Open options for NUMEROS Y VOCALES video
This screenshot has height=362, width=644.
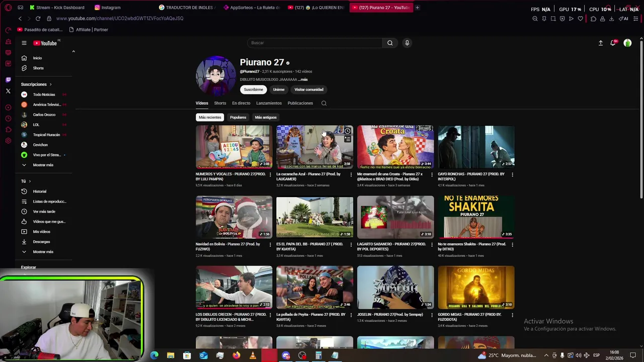[270, 174]
